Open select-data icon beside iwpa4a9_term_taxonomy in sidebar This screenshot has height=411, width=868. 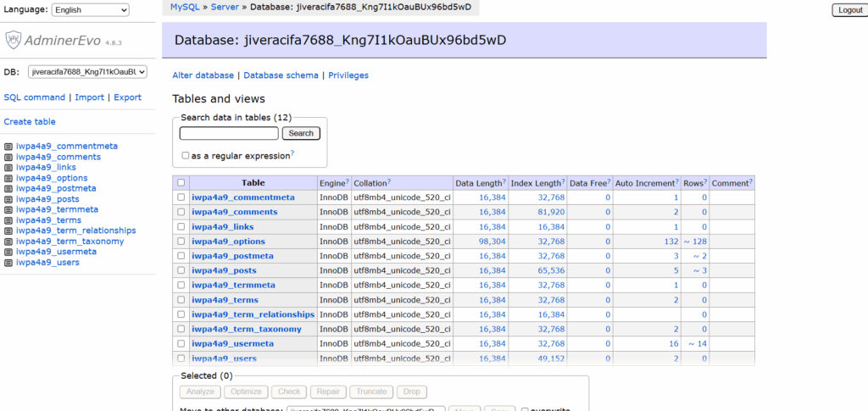(x=8, y=242)
